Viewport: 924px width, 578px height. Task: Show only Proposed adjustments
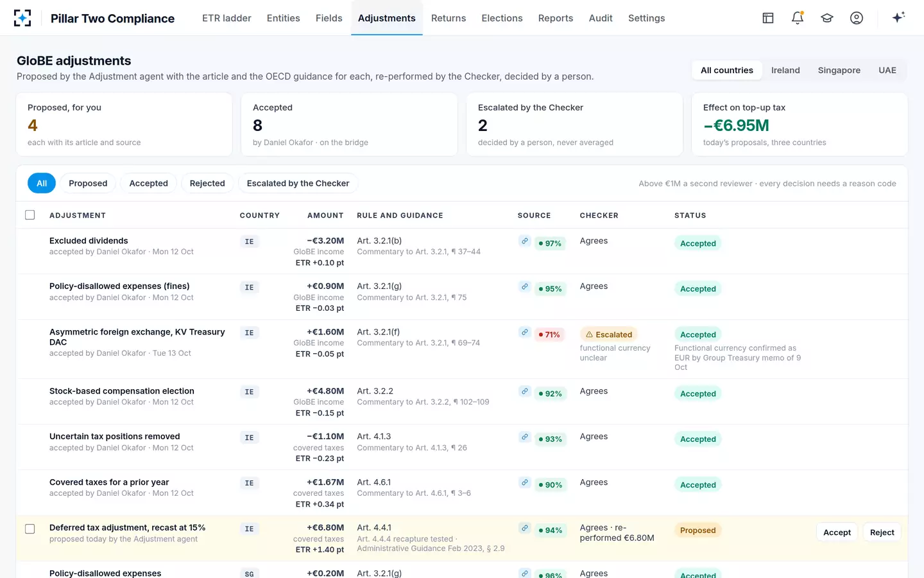click(88, 184)
